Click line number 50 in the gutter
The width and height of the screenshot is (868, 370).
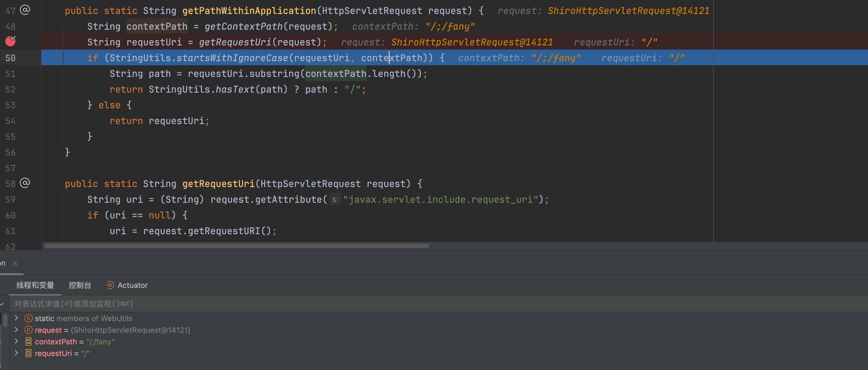point(10,58)
